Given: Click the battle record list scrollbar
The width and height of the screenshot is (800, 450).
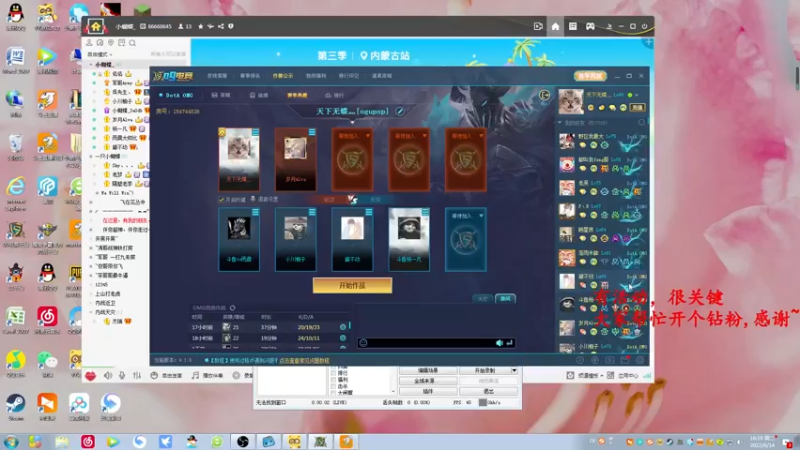Looking at the screenshot, I should tap(349, 325).
